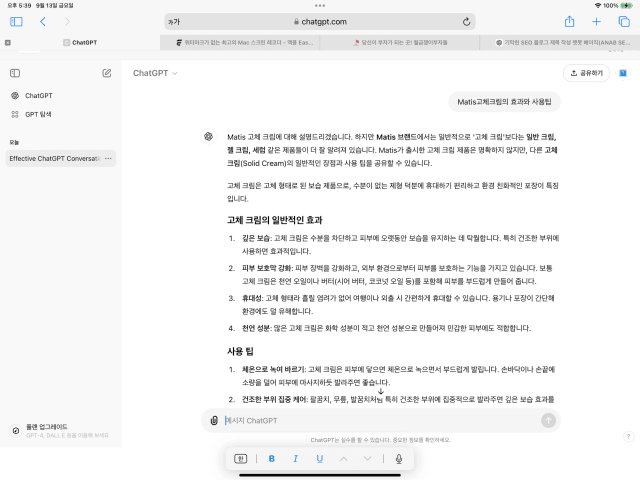Open ChatGPT from the sidebar
640x480 pixels.
point(61,96)
